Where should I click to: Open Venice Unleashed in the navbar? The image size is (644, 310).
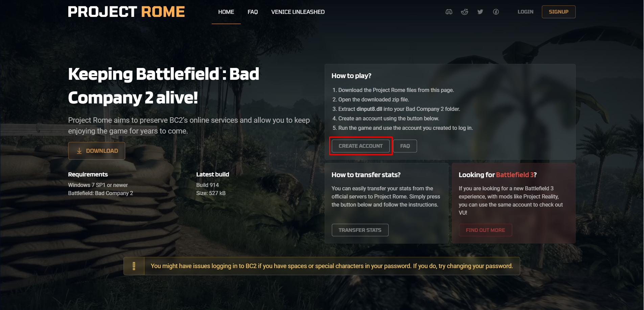[x=298, y=12]
